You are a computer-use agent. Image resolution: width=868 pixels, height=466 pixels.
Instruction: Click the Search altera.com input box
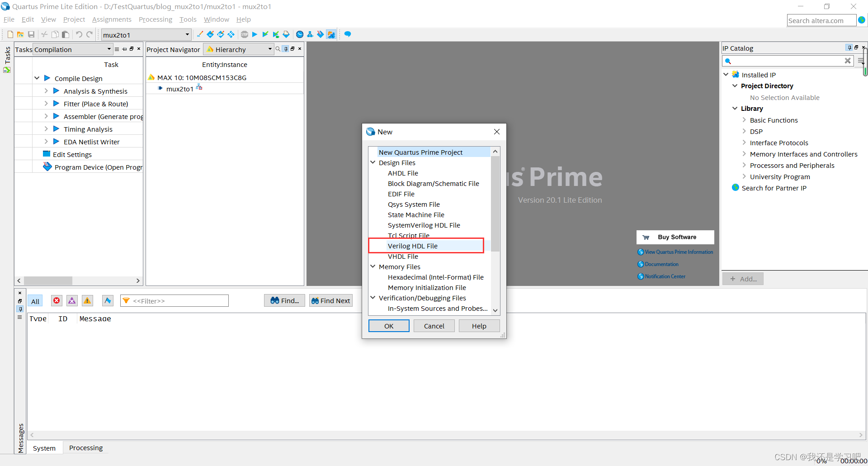[x=821, y=20]
